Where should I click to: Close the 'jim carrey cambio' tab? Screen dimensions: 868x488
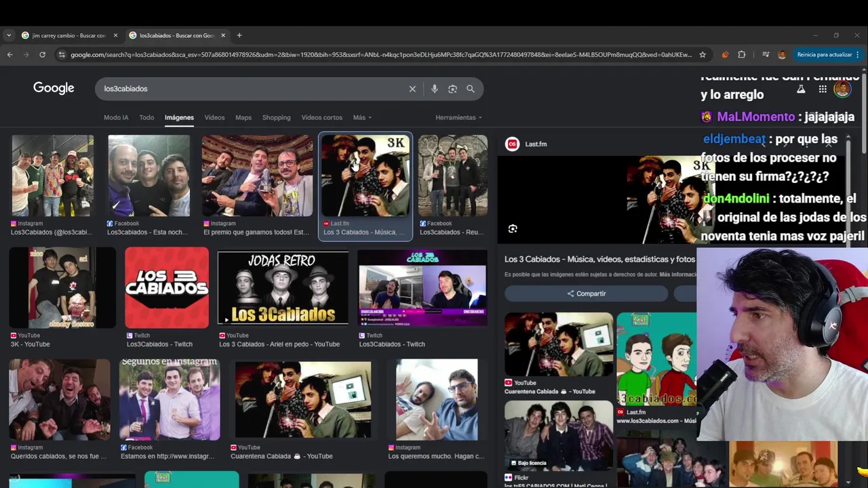coord(115,35)
